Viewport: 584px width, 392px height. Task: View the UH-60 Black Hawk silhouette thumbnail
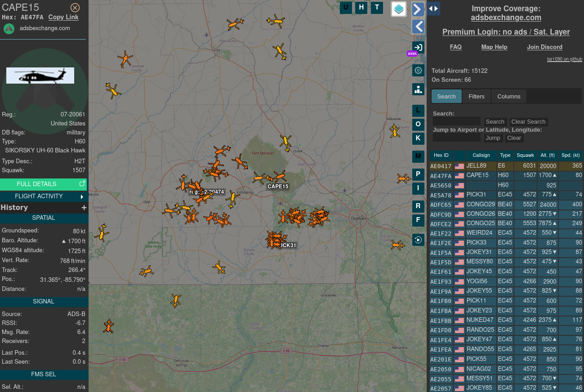(x=40, y=76)
